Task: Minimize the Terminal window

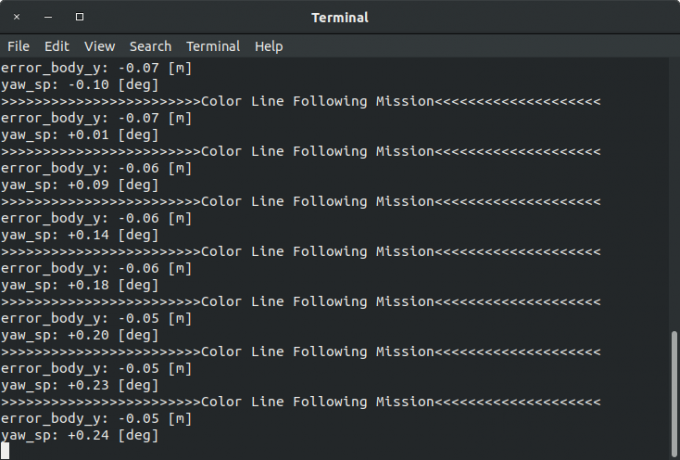Action: tap(48, 17)
